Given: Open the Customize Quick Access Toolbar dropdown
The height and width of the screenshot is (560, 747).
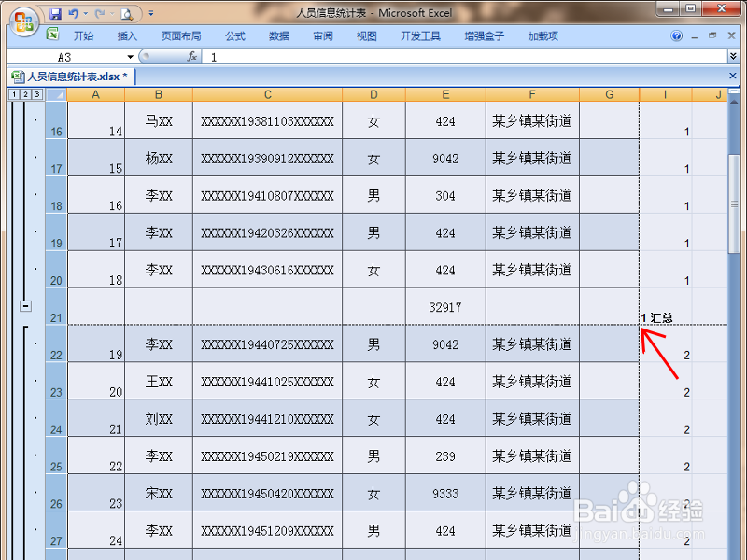Looking at the screenshot, I should (x=150, y=13).
